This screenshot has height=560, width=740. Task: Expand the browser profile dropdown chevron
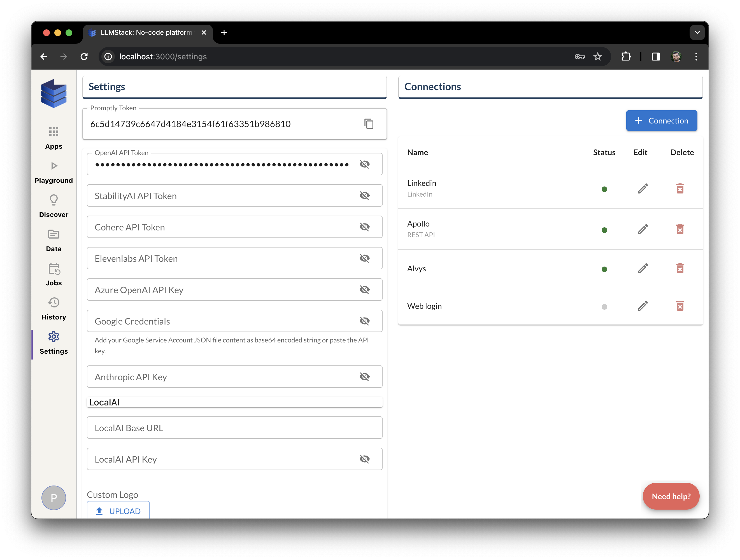click(697, 32)
